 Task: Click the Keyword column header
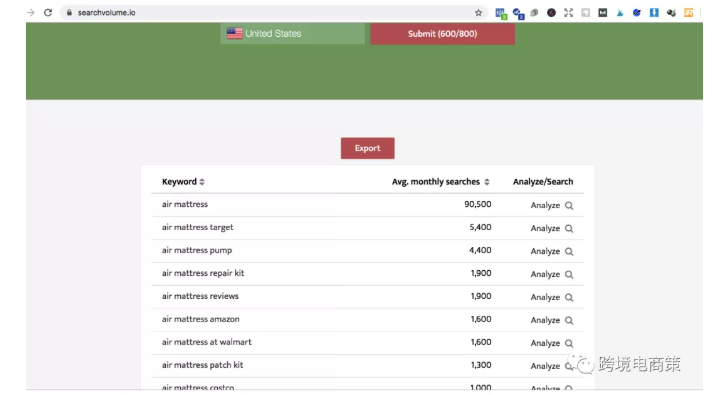point(179,182)
